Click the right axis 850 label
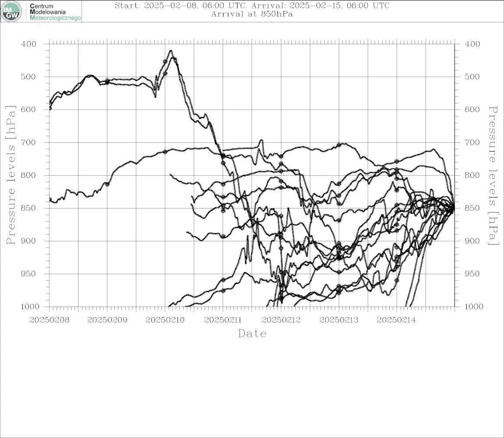504x438 pixels. [472, 208]
